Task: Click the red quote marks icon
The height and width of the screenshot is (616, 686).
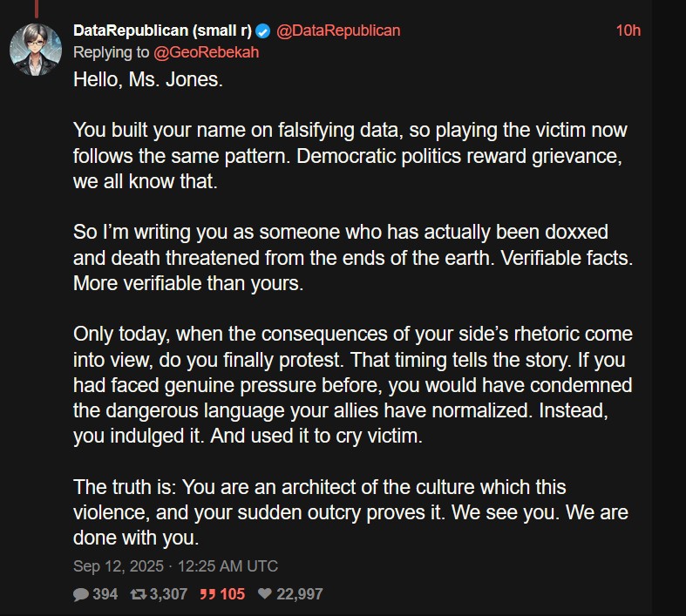Action: tap(207, 594)
